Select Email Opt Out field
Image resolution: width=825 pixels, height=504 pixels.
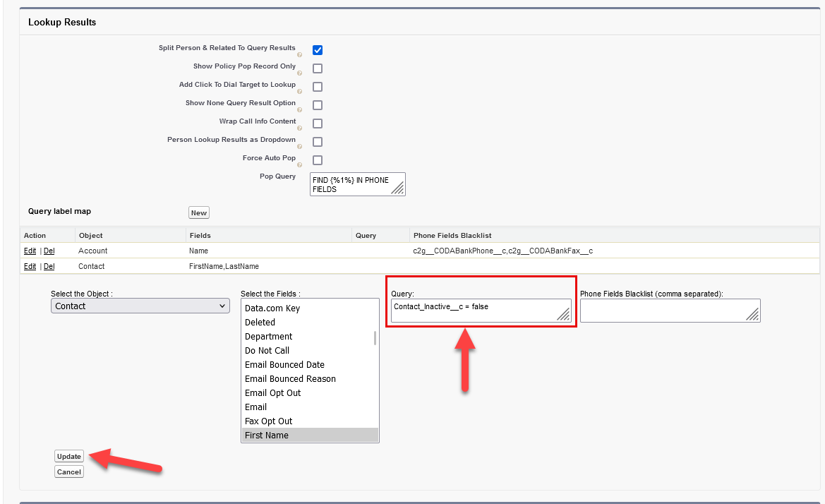pyautogui.click(x=309, y=393)
